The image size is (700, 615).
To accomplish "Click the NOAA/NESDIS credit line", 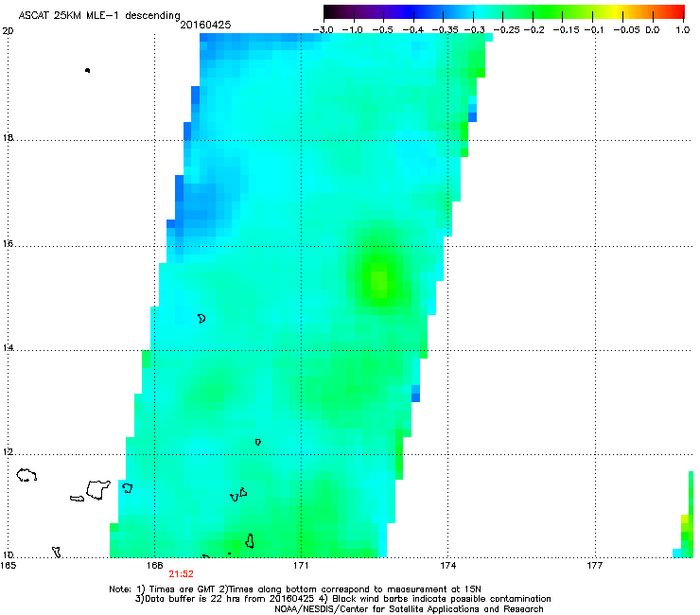I will click(x=409, y=609).
